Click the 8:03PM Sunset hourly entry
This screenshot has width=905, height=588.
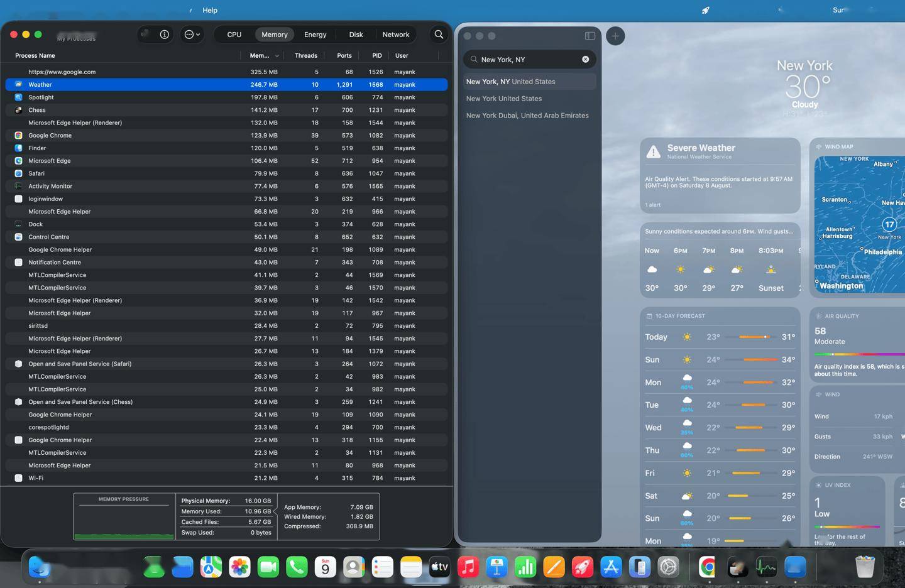pyautogui.click(x=771, y=269)
